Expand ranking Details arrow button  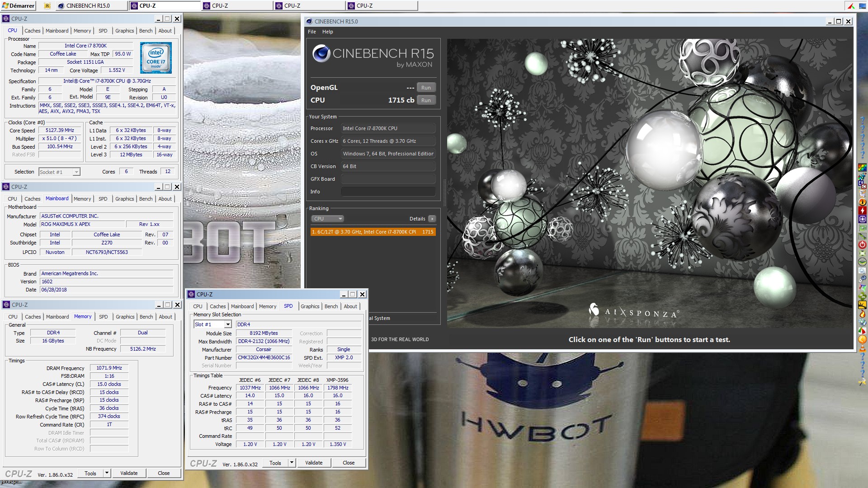coord(432,219)
